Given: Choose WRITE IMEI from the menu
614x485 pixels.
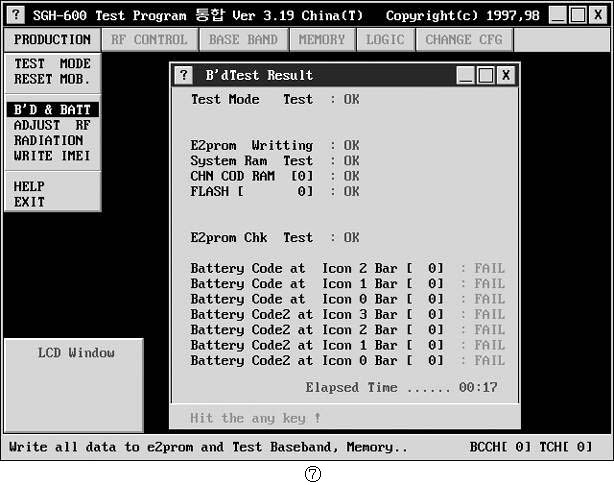Looking at the screenshot, I should 52,155.
